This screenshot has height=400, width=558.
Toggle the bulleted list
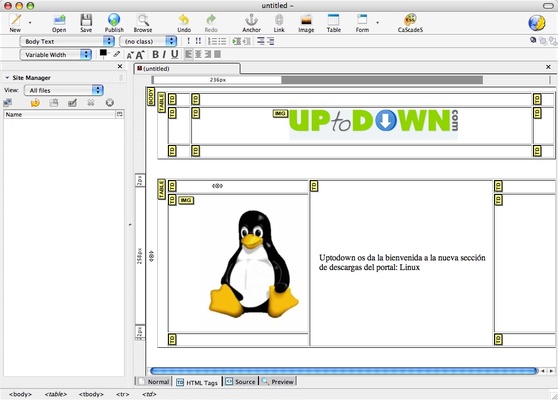point(222,41)
